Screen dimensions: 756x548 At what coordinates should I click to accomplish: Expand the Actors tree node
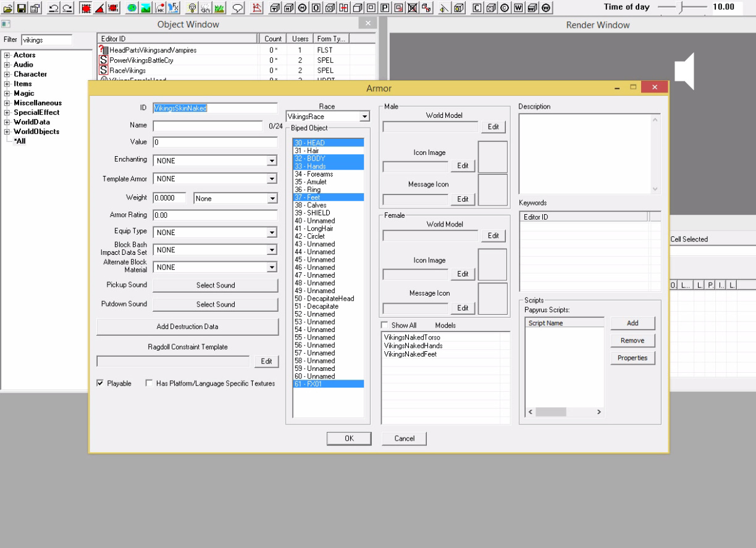[x=7, y=55]
